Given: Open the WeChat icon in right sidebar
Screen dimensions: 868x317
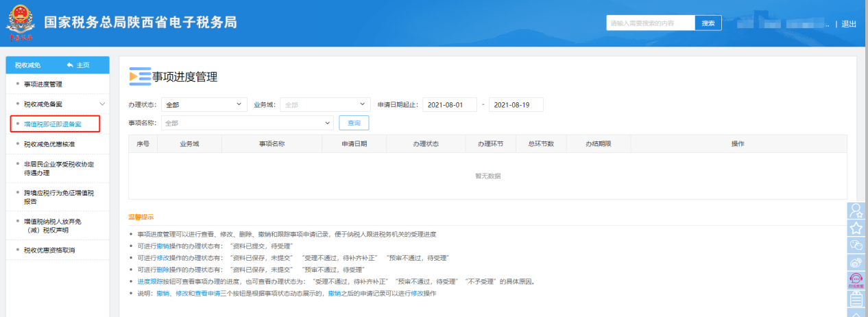Looking at the screenshot, I should tap(856, 246).
